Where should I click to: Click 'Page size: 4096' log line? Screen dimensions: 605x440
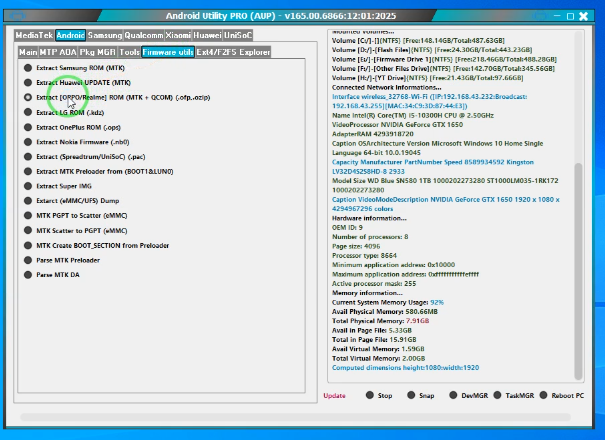(356, 246)
